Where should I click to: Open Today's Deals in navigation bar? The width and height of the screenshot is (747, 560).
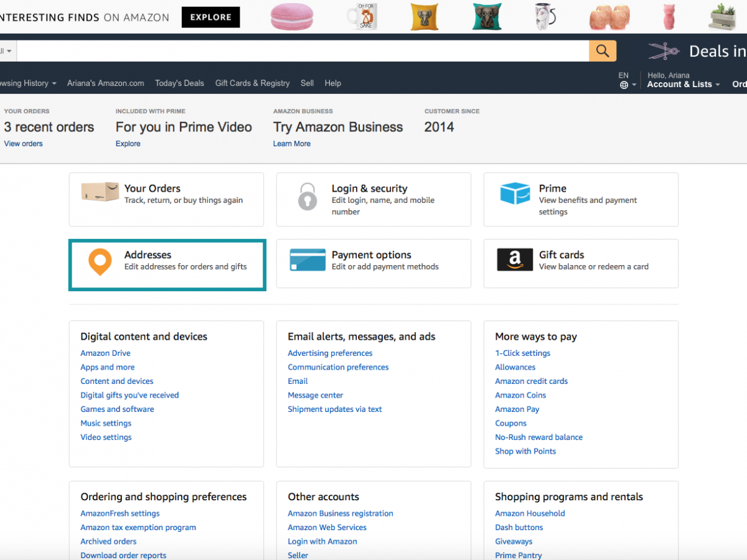179,83
